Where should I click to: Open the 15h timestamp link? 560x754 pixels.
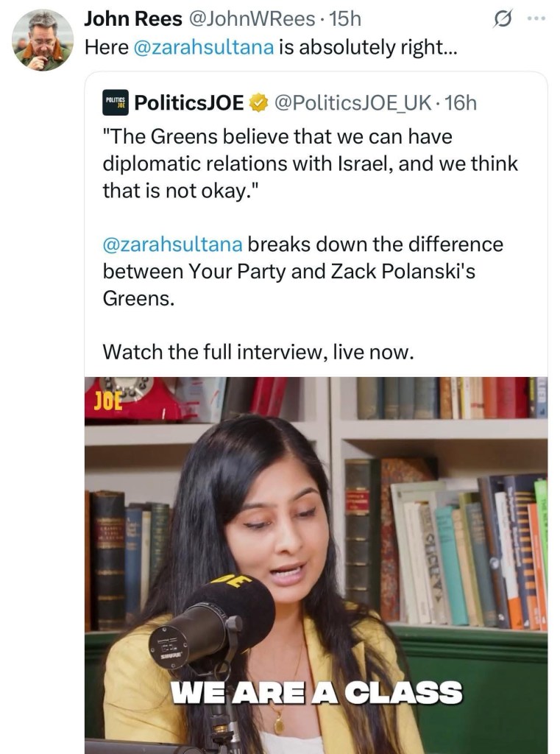(344, 18)
